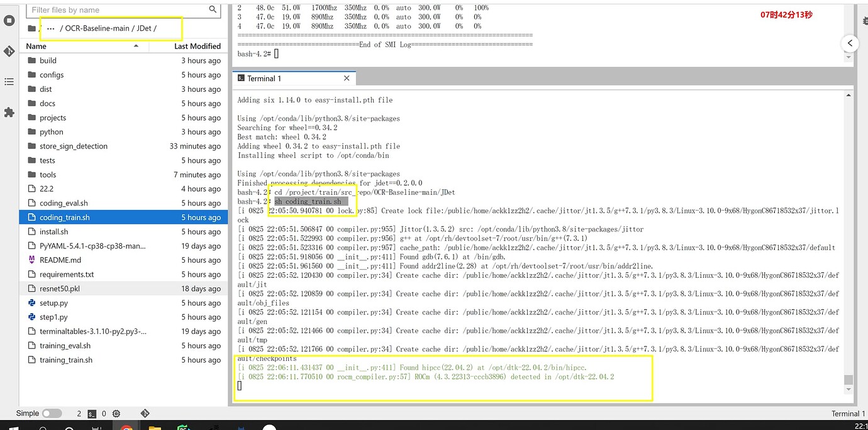Click the root folder breadcrumb icon
The image size is (868, 430).
click(31, 29)
